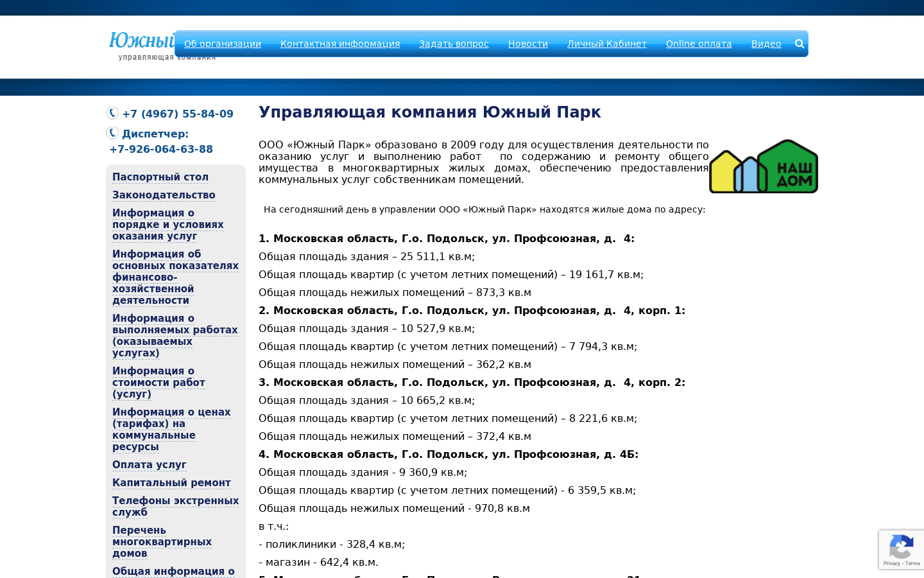Open Информация о стоимости работ (услуг)
Image resolution: width=924 pixels, height=578 pixels.
coord(158,383)
